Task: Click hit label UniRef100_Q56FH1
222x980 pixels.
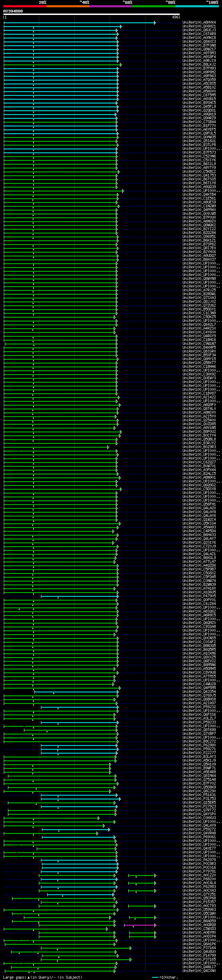Action: coord(199,504)
